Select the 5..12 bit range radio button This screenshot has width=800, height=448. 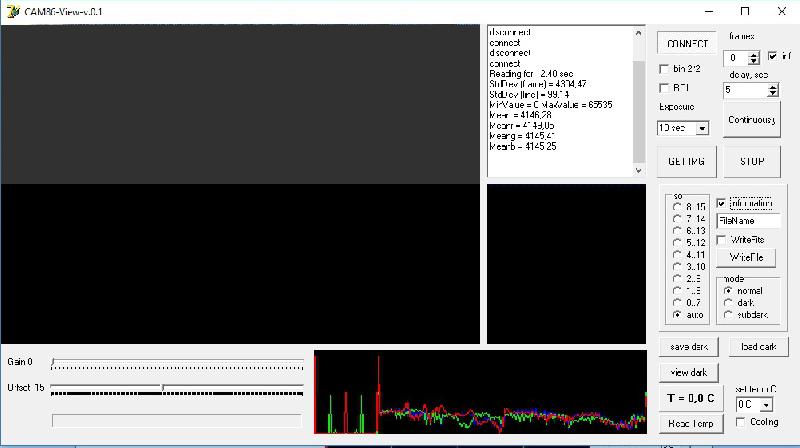click(677, 243)
